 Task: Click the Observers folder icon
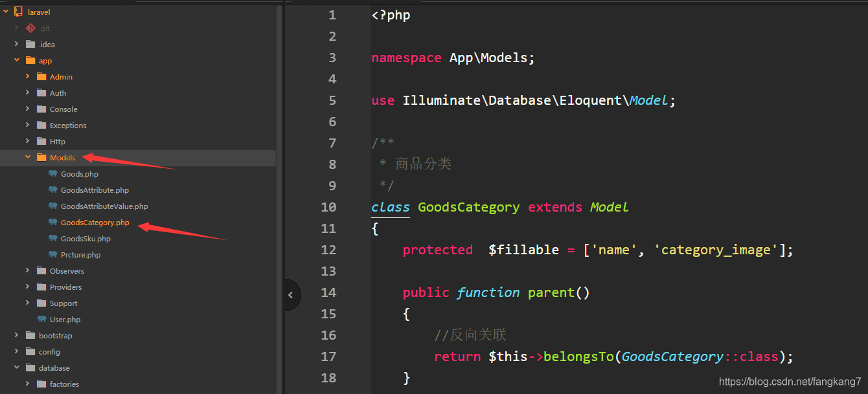[x=41, y=271]
